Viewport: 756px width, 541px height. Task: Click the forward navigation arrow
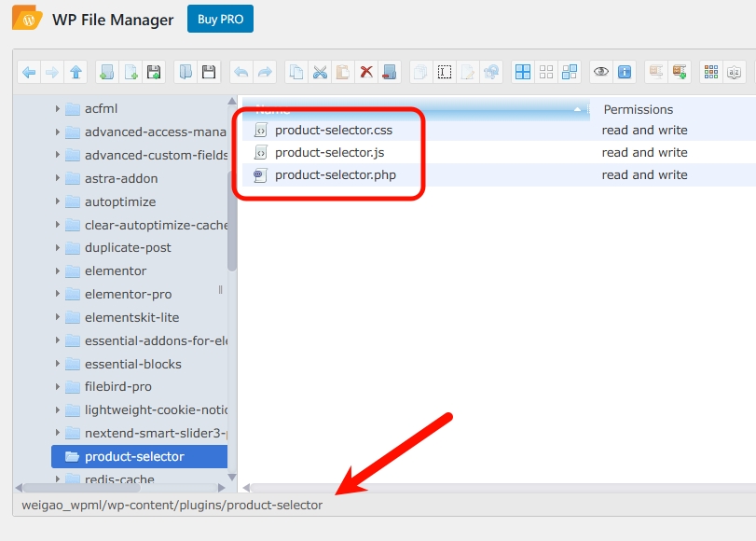(x=52, y=73)
